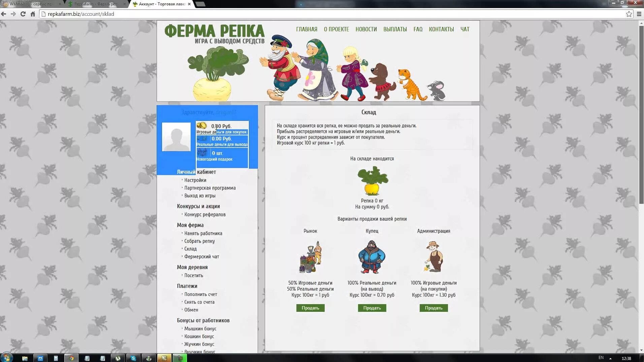Viewport: 644px width, 362px height.
Task: Go back with the browser back arrow
Action: (x=4, y=14)
